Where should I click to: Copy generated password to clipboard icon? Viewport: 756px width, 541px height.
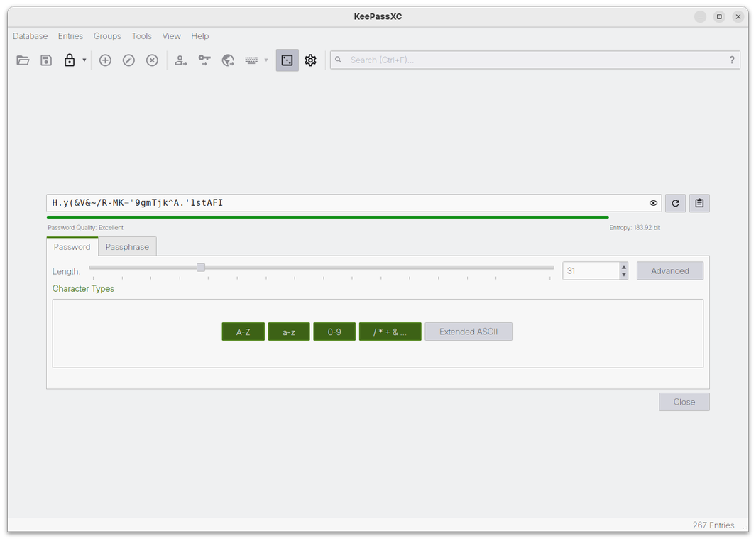tap(700, 203)
